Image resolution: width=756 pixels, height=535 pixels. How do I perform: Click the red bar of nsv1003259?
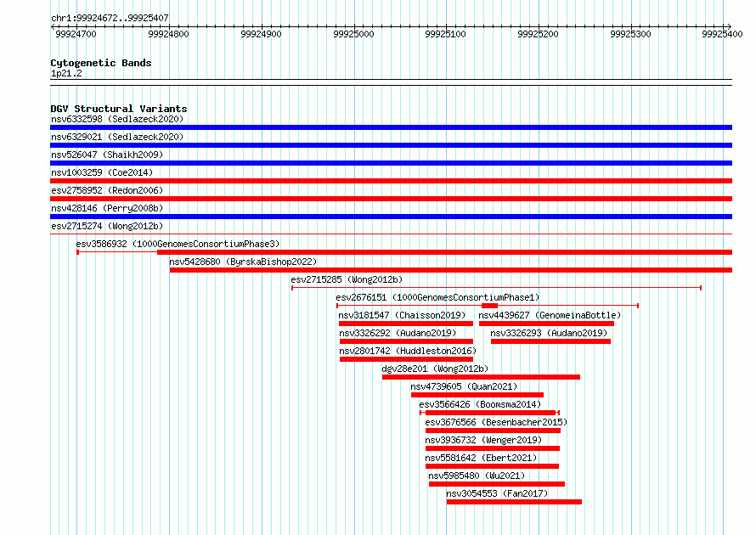tap(391, 181)
